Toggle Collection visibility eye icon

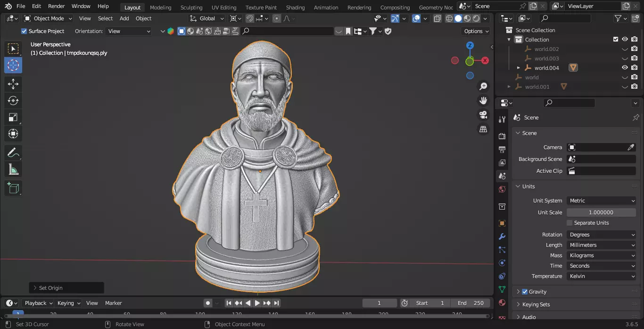[x=625, y=40]
